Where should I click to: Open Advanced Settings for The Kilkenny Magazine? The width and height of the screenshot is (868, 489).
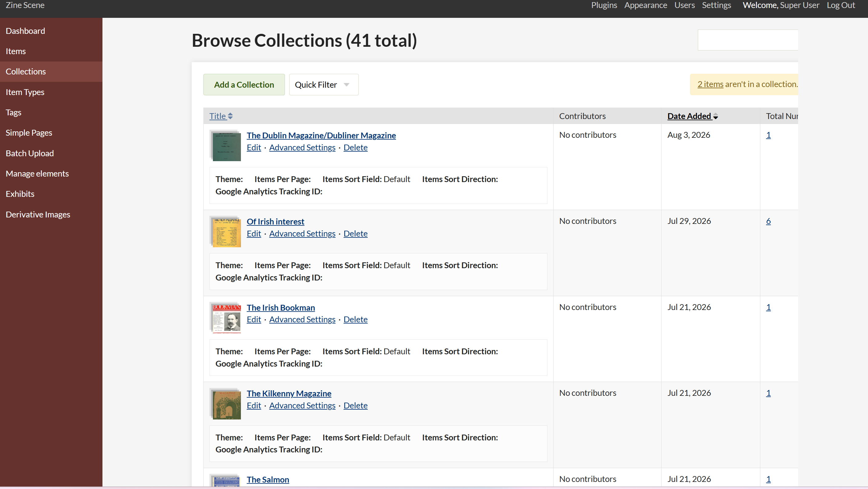[302, 406]
